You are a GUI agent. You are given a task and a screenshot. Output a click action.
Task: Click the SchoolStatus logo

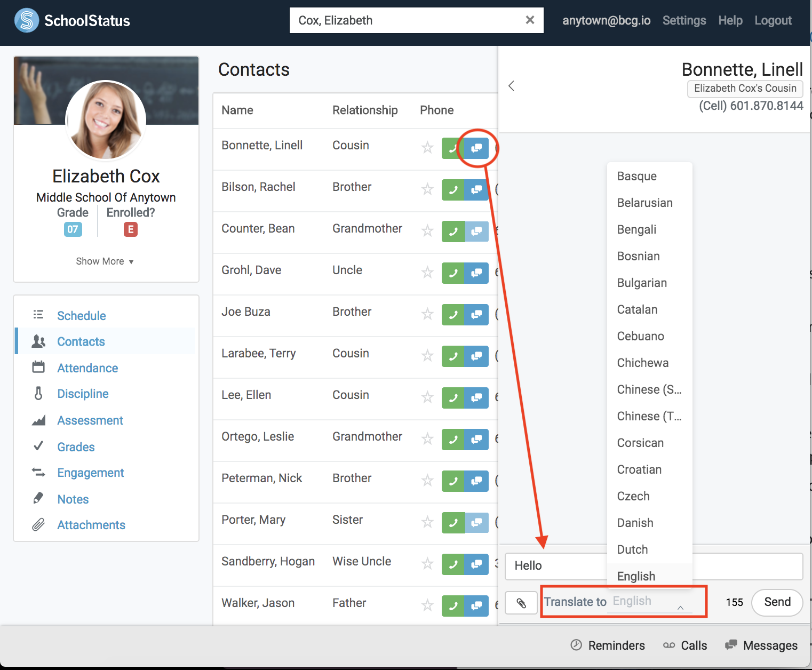(73, 21)
